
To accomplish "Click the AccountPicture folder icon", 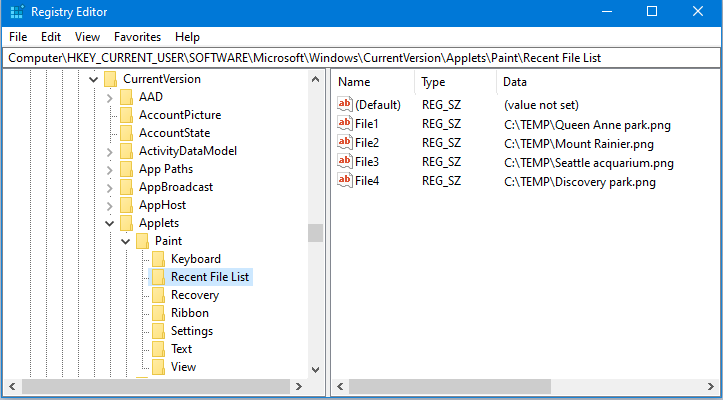I will click(126, 115).
